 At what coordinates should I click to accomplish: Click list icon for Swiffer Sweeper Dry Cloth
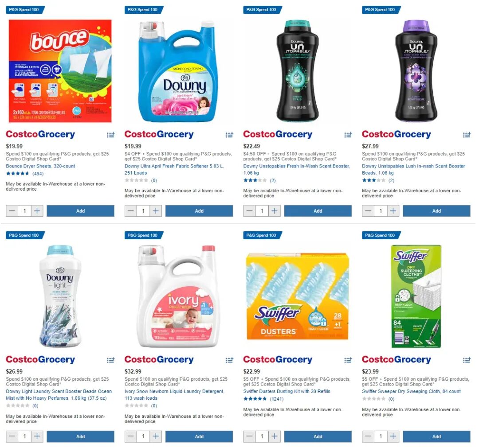pos(467,360)
